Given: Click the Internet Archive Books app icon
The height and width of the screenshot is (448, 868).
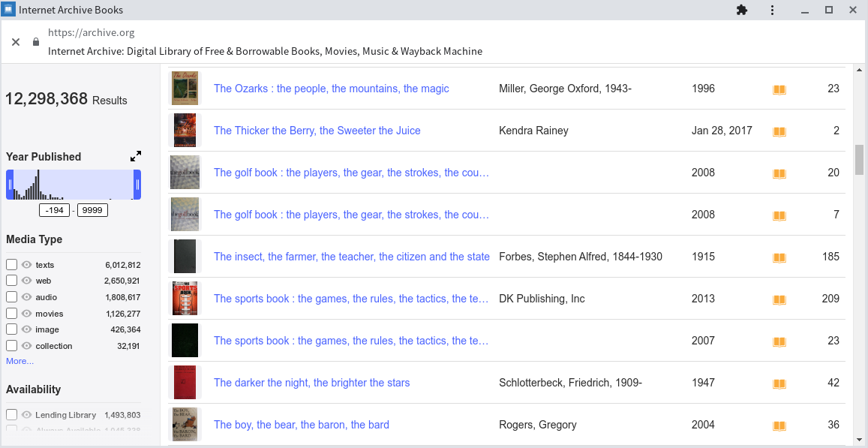Looking at the screenshot, I should [9, 10].
